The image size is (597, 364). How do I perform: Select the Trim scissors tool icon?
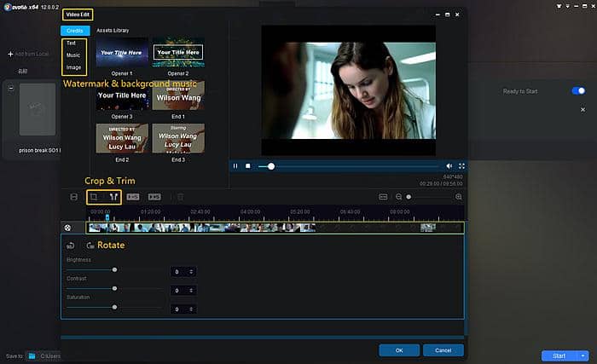click(x=113, y=197)
